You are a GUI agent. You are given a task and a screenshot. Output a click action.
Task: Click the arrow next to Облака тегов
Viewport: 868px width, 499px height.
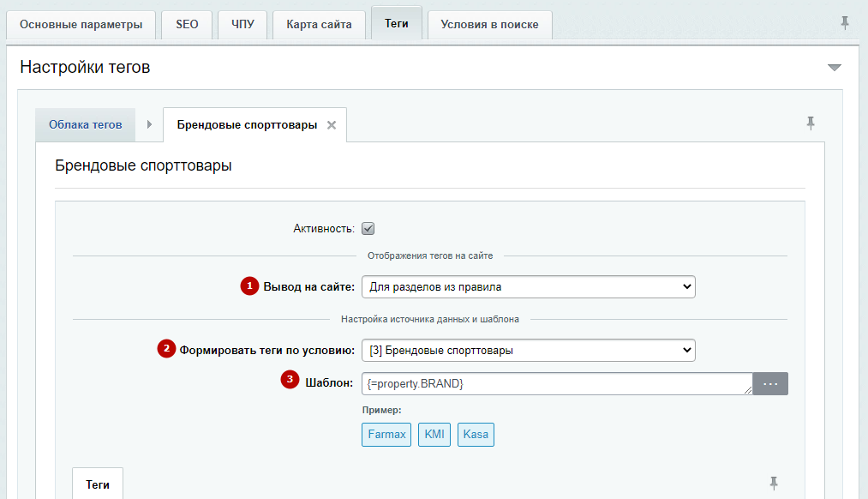[x=149, y=124]
